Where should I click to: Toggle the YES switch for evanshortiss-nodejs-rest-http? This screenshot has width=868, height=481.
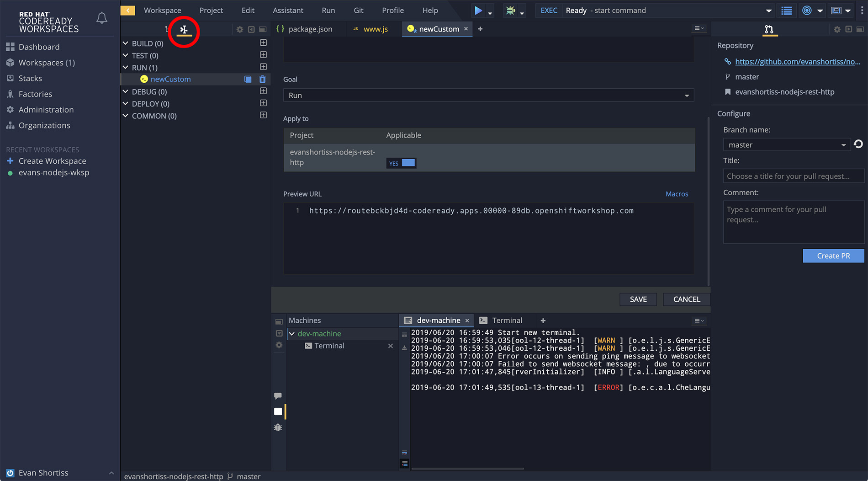[x=401, y=163]
